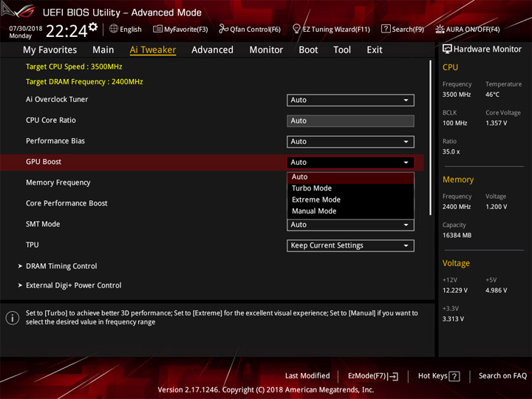The height and width of the screenshot is (399, 532).
Task: Click Target CPU Speed : 3500MHz text
Action: click(74, 66)
